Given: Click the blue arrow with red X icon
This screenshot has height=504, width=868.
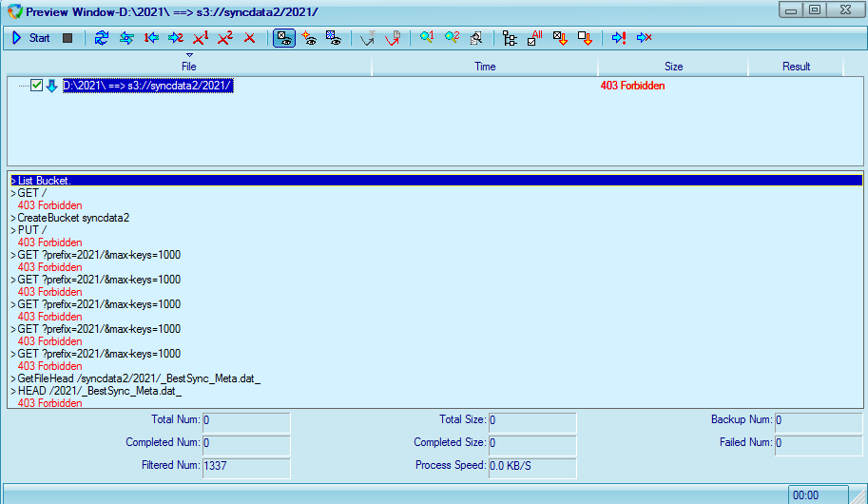Looking at the screenshot, I should coord(644,38).
